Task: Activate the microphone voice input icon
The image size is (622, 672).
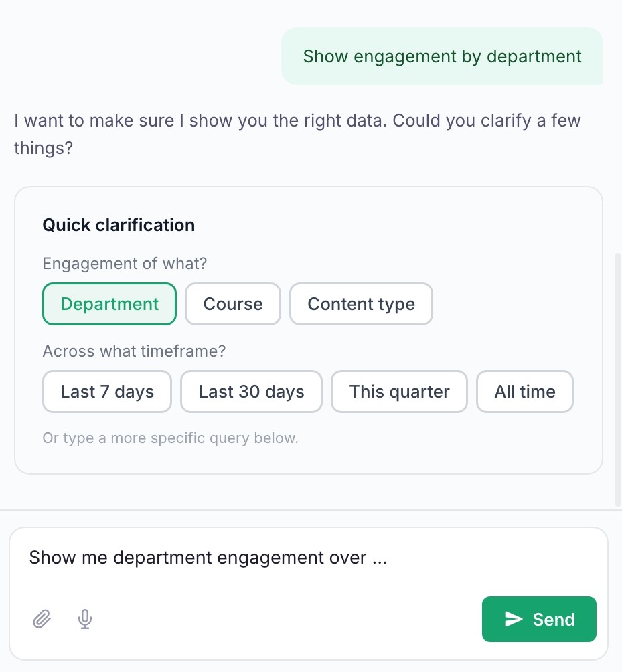Action: click(x=85, y=619)
